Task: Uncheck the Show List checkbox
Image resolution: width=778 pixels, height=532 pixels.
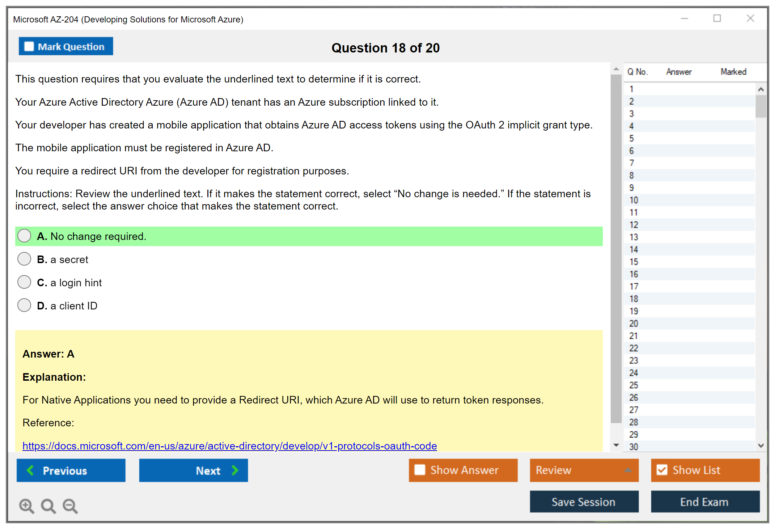Action: coord(662,470)
